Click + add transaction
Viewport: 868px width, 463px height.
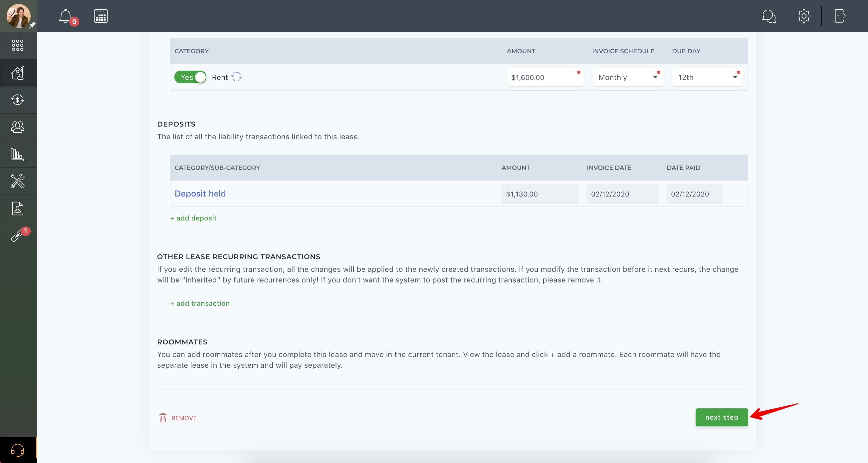click(x=200, y=303)
